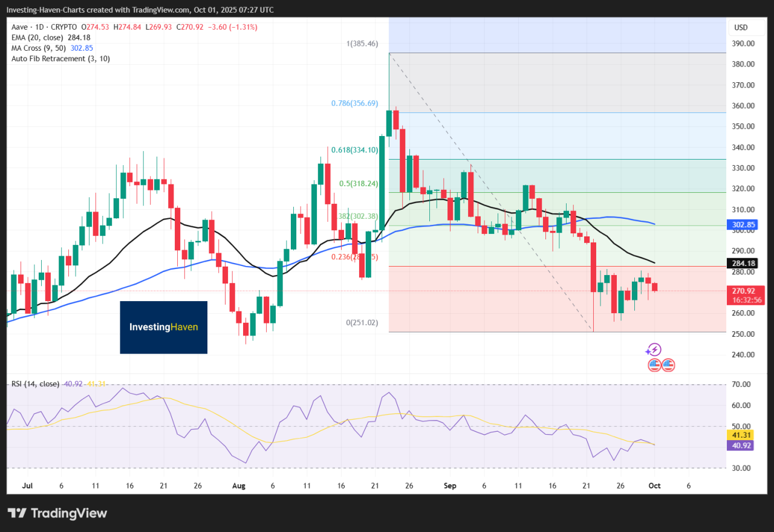This screenshot has width=774, height=532.
Task: Click the RSI (14, close) indicator label
Action: pyautogui.click(x=35, y=384)
